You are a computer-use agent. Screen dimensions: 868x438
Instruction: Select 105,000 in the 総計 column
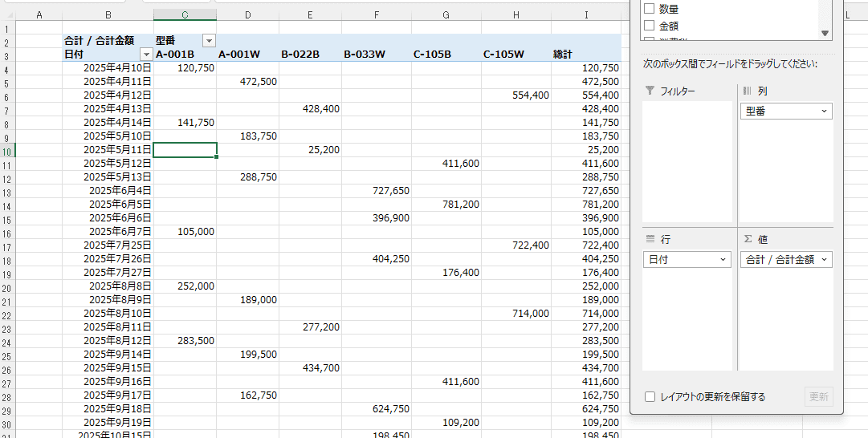coord(586,232)
